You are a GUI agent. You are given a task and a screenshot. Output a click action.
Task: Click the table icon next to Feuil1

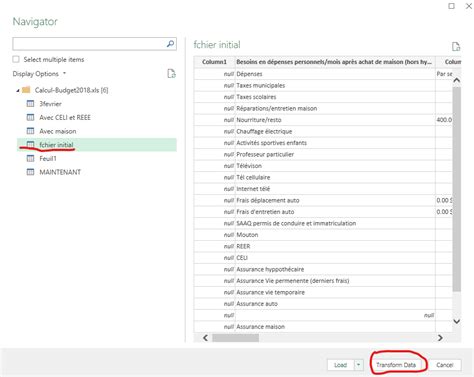pyautogui.click(x=30, y=158)
